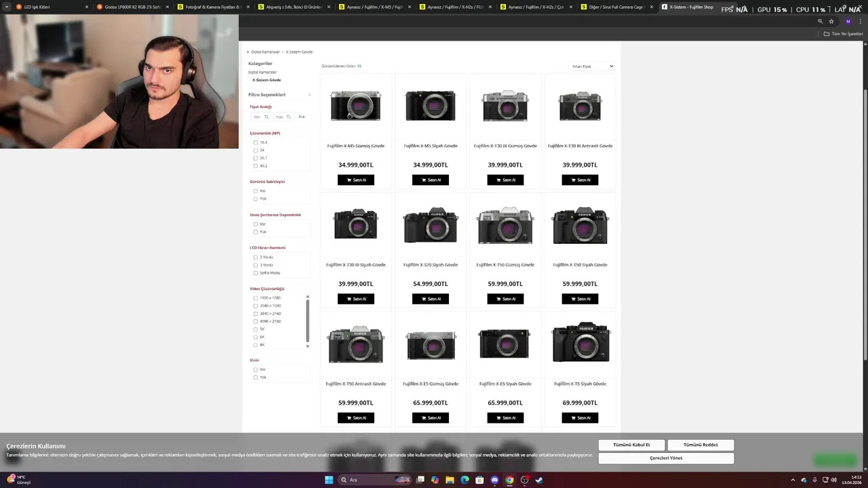
Task: Check the 26.1 MP resolution filter
Action: point(256,158)
